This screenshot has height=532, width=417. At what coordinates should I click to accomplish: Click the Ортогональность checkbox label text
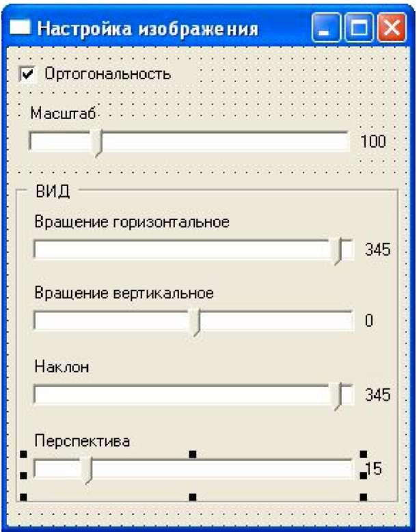(107, 73)
